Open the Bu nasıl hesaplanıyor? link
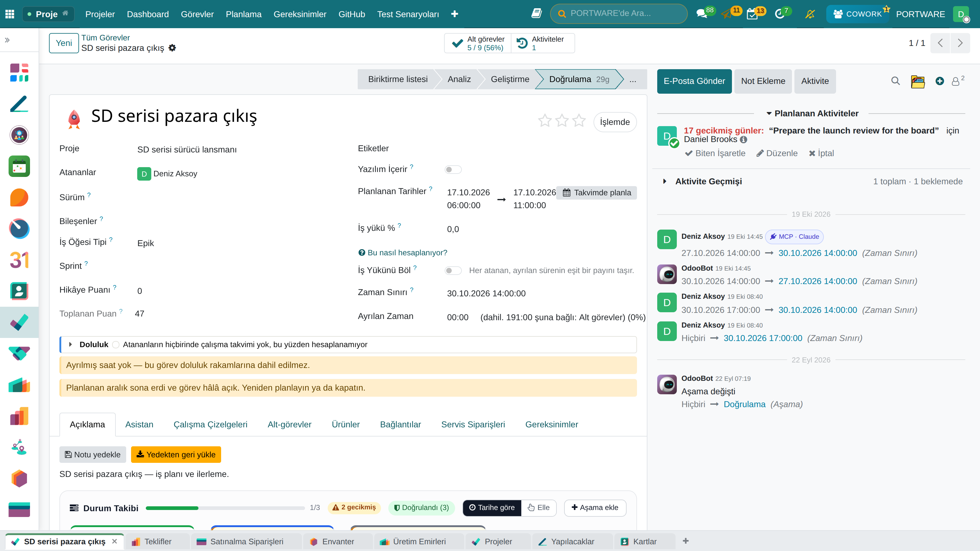980x551 pixels. click(402, 253)
